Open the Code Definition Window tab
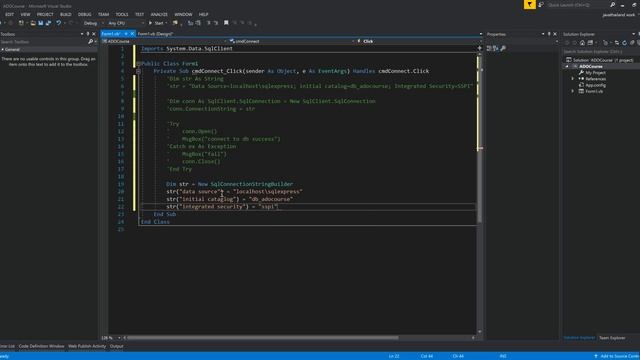640x360 pixels. 41,347
